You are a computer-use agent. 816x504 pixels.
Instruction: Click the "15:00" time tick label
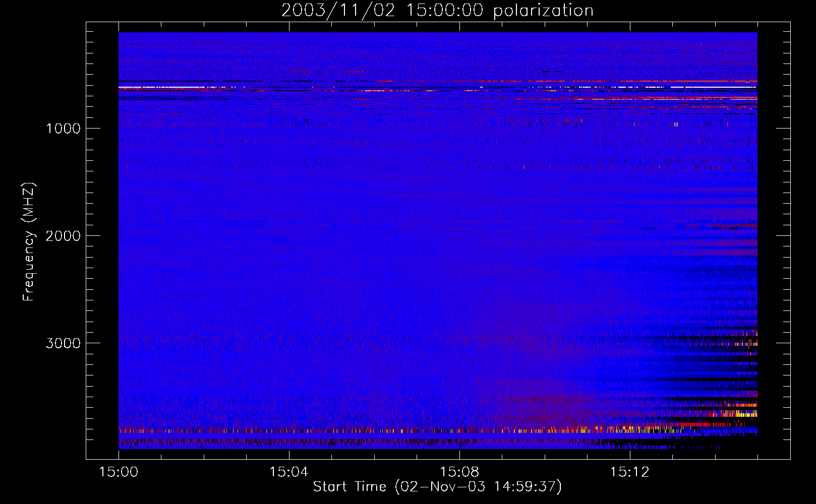click(x=119, y=472)
